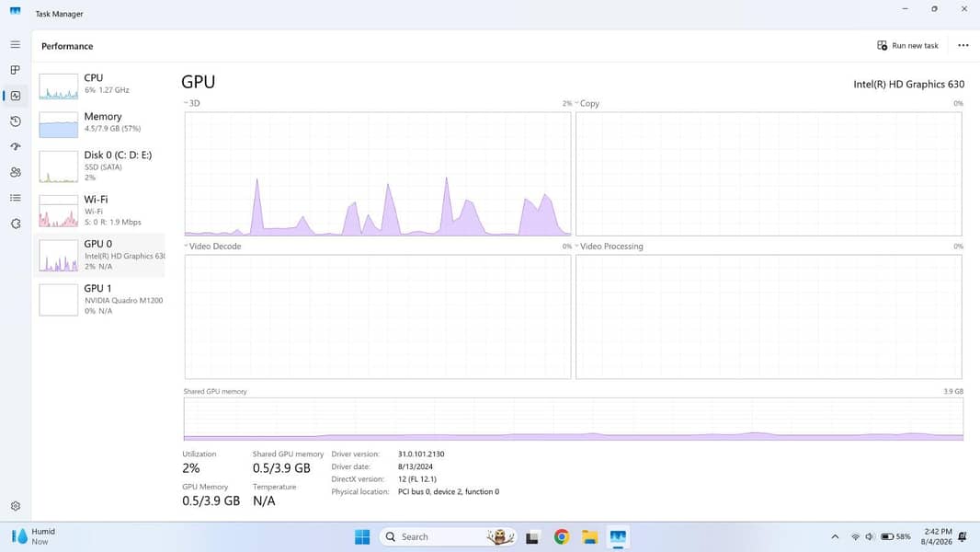Open the Services page icon
980x552 pixels.
coord(16,224)
